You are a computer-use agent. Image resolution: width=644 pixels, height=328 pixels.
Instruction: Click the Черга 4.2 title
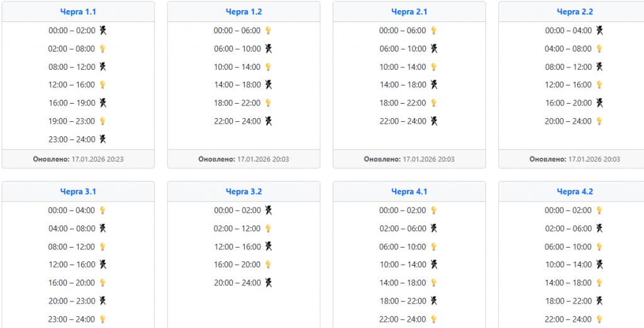point(575,192)
